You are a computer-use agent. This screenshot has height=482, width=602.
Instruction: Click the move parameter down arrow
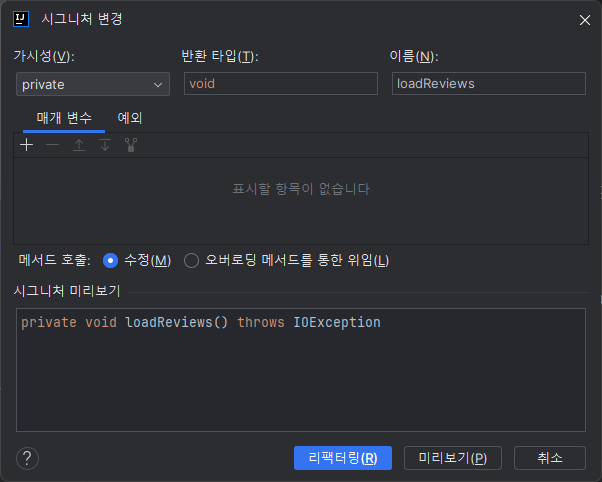tap(105, 145)
